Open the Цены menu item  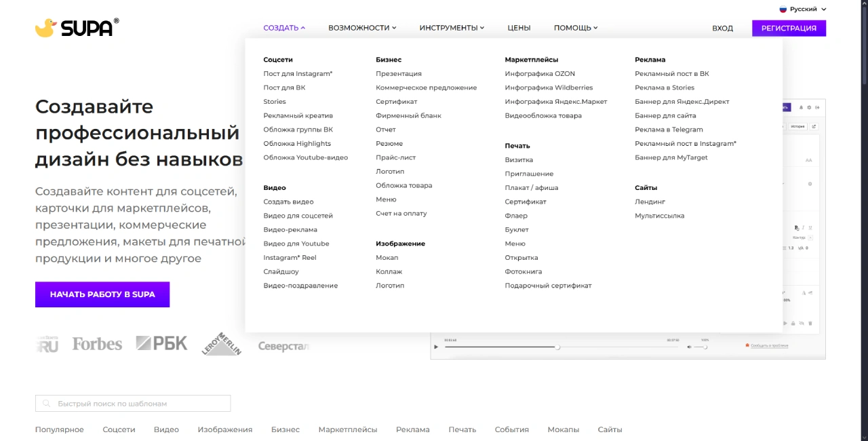(519, 28)
